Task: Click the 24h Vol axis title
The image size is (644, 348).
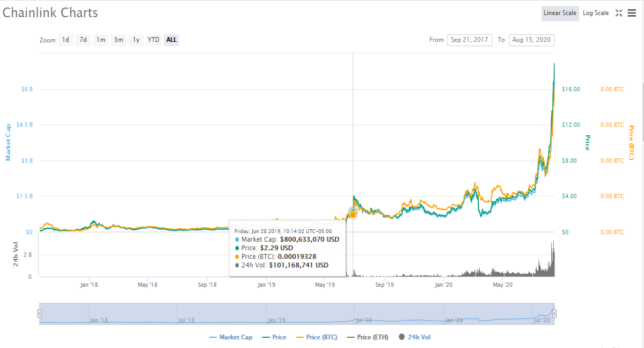Action: click(16, 255)
